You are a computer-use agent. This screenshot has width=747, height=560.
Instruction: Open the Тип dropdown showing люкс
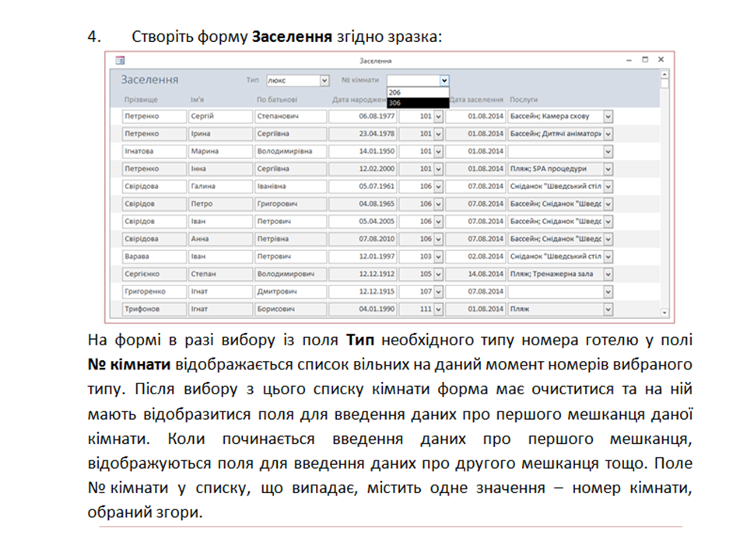coord(324,80)
